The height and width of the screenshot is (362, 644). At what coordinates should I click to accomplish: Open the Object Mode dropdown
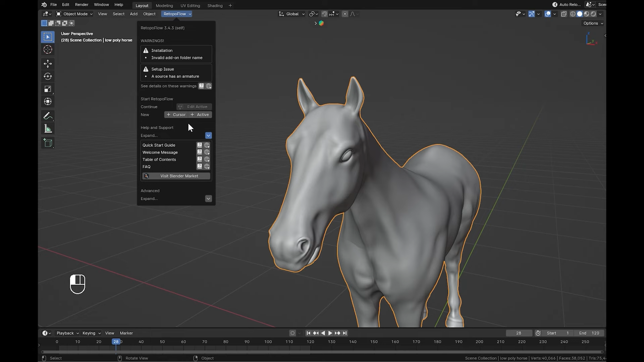pos(74,14)
